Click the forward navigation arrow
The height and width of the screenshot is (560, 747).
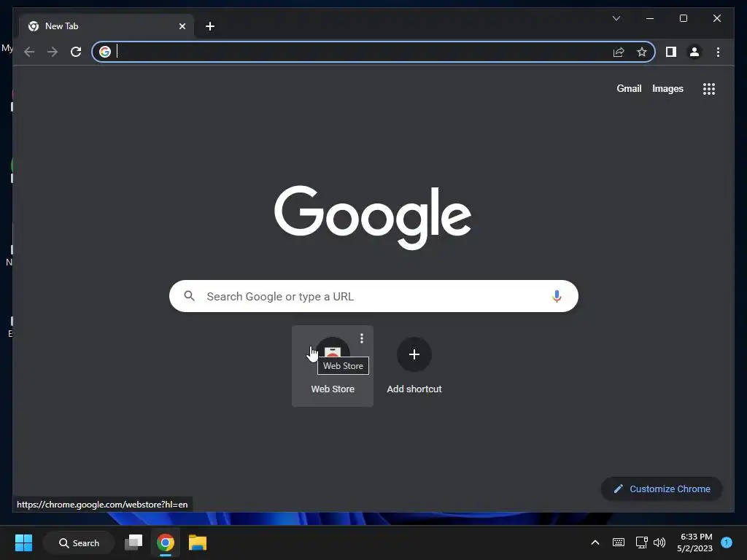53,52
